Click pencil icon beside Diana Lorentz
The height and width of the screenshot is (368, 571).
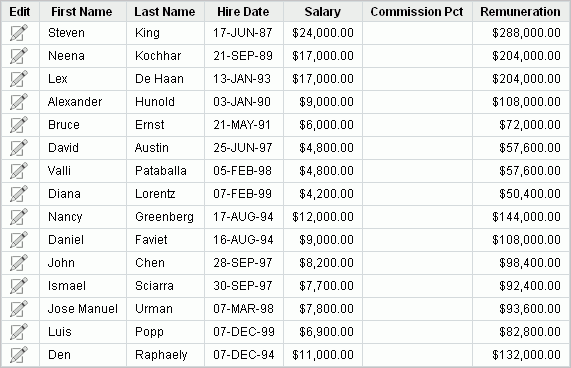click(x=19, y=194)
